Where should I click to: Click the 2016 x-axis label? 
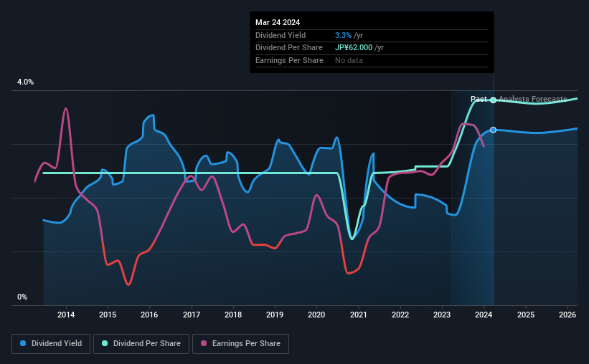[149, 315]
